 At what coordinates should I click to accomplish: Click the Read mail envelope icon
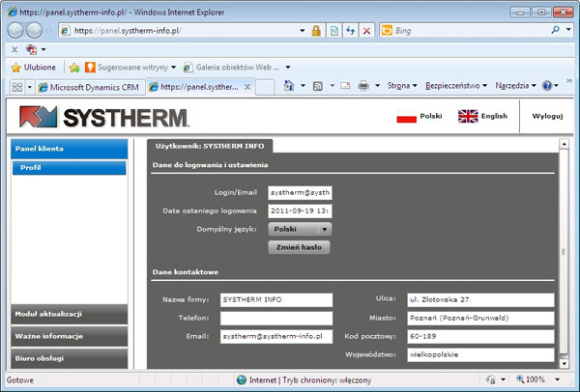point(345,86)
